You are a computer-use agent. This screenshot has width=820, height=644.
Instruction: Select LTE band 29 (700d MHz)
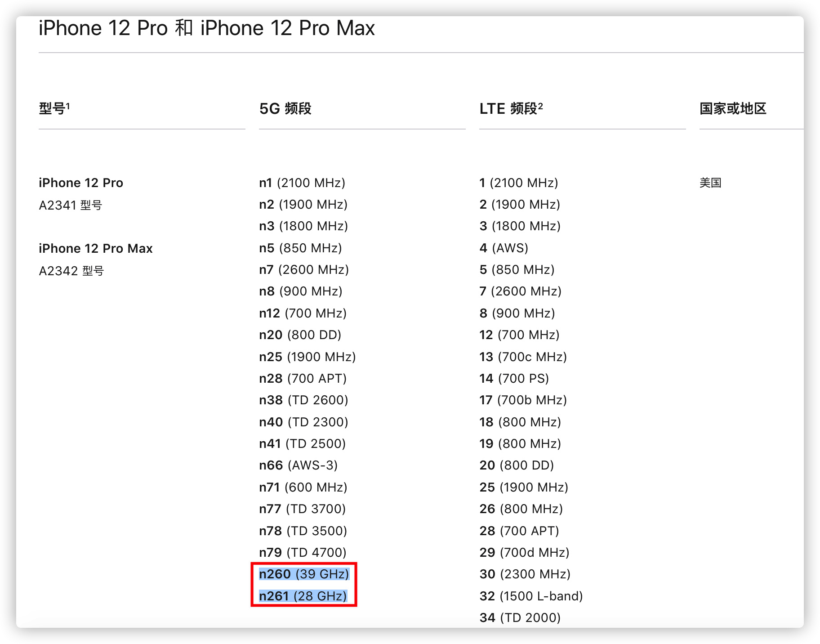(x=525, y=552)
